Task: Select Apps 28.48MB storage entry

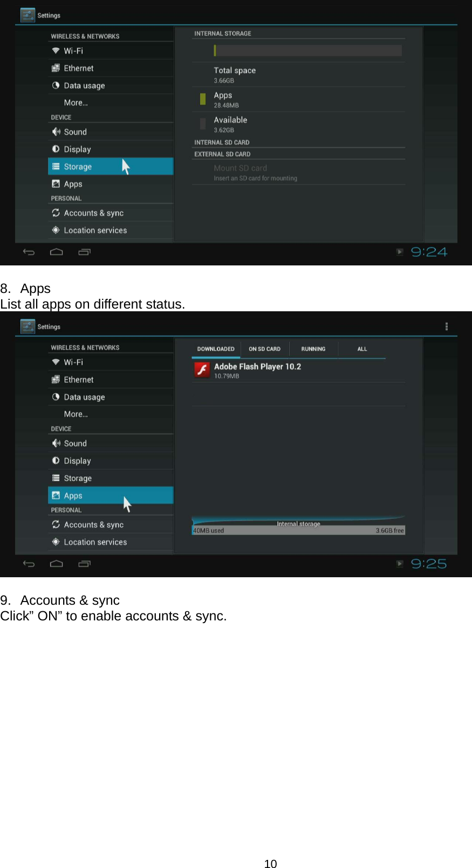Action: [298, 99]
